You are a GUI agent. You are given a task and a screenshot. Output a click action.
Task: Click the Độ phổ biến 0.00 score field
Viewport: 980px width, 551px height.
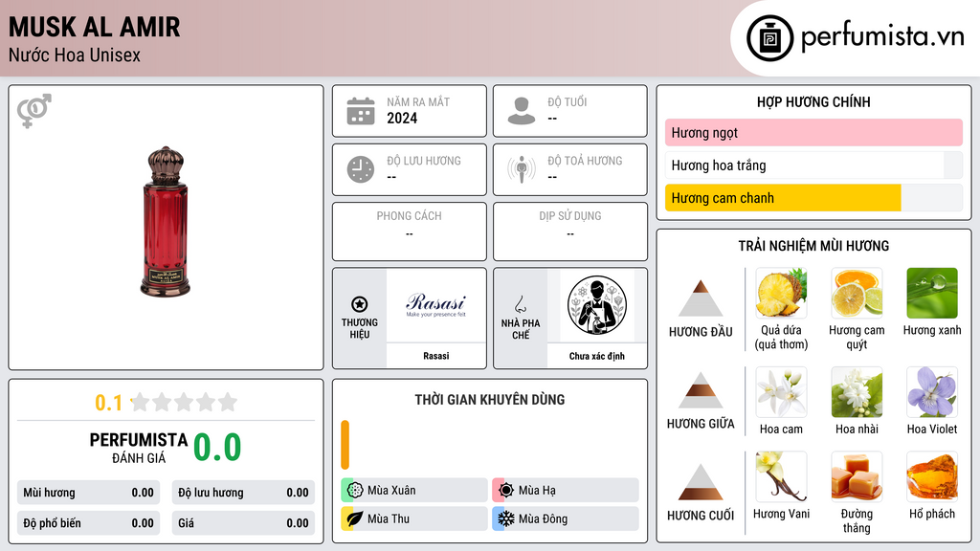pos(89,523)
